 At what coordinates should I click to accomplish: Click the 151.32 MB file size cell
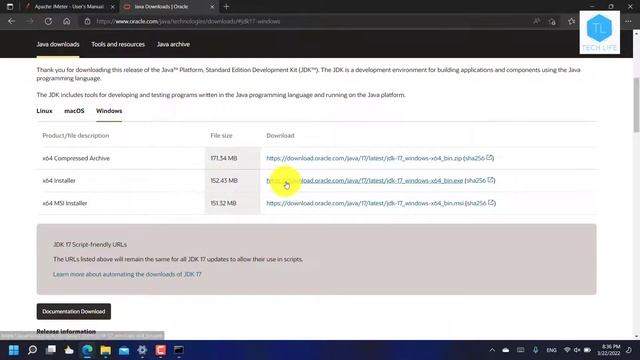coord(232,203)
